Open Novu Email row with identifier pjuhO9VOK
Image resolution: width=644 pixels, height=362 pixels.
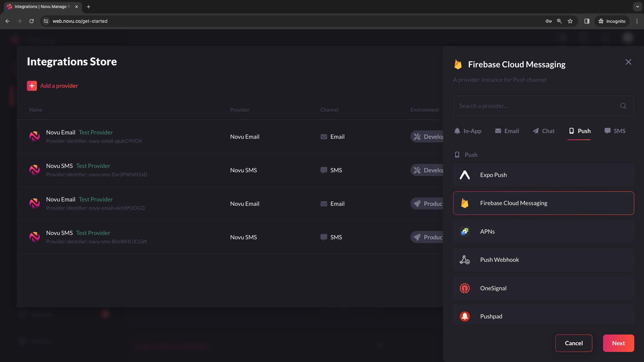[x=230, y=137]
